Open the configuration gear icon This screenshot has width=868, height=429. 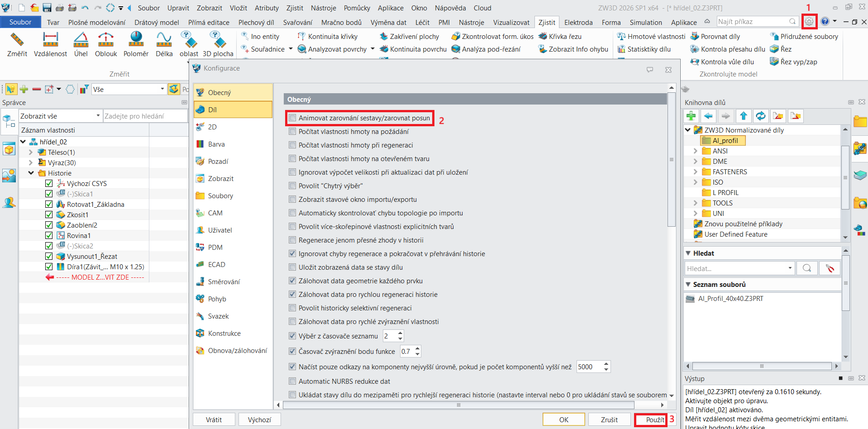[809, 21]
